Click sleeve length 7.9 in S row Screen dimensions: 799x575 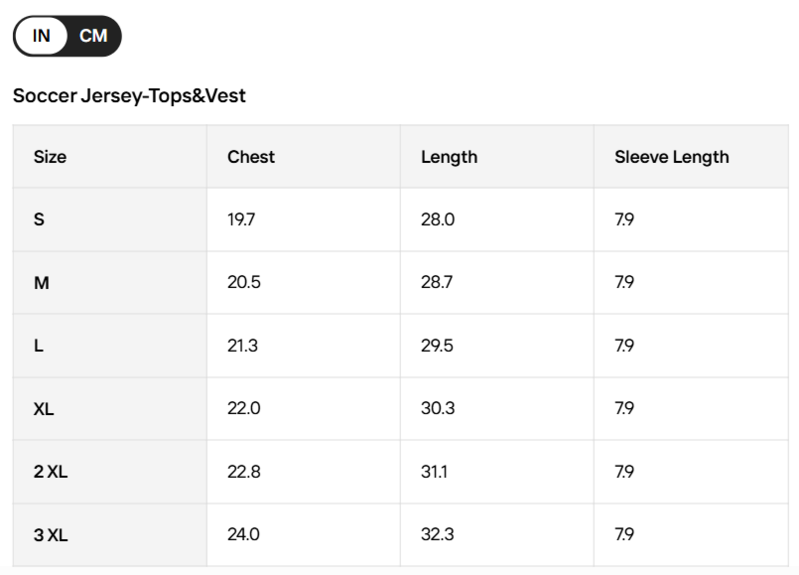[x=624, y=220]
